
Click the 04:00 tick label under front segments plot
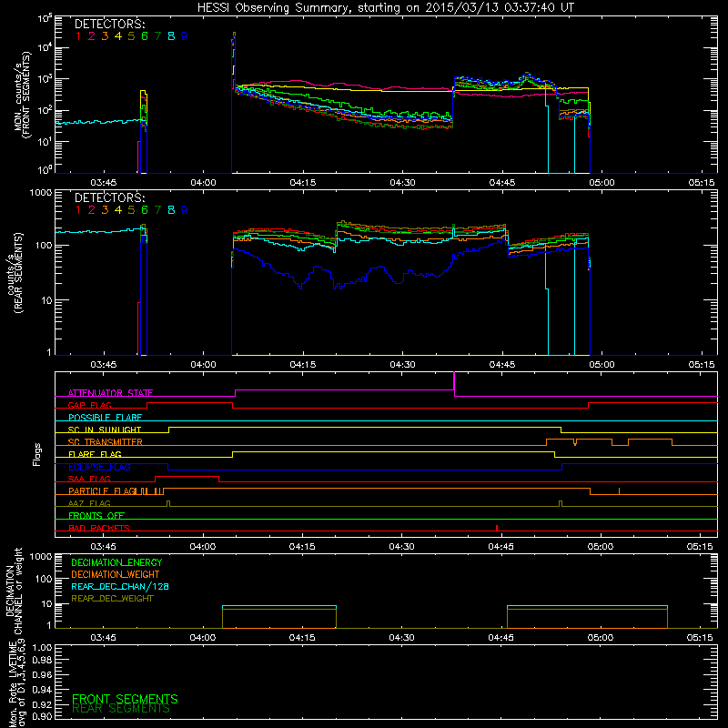pyautogui.click(x=203, y=183)
